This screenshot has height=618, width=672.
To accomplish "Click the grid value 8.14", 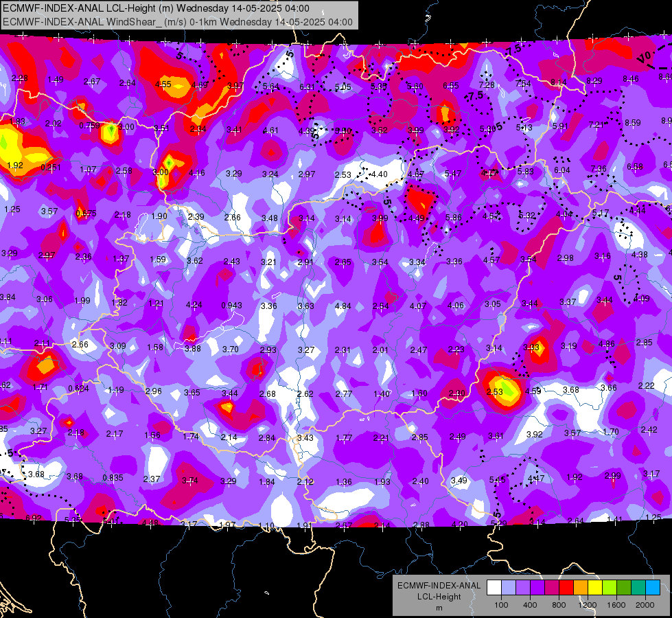I will tap(559, 82).
